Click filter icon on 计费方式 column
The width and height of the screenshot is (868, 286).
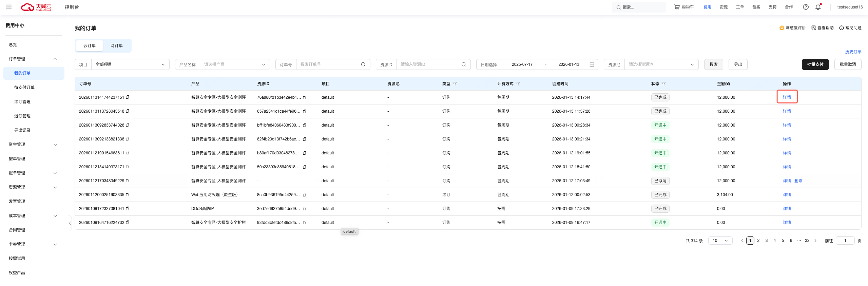click(x=518, y=84)
